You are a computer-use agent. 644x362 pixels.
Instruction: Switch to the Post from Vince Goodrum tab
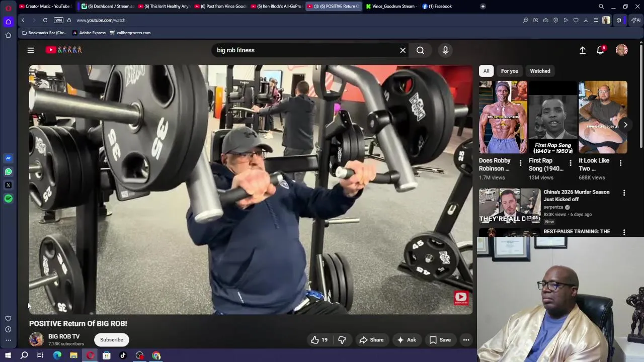pos(220,7)
